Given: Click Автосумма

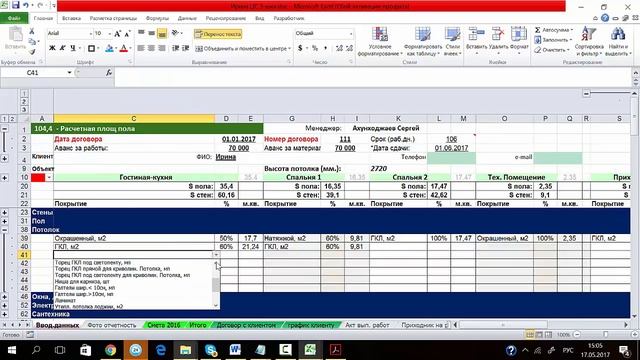Looking at the screenshot, I should click(554, 30).
